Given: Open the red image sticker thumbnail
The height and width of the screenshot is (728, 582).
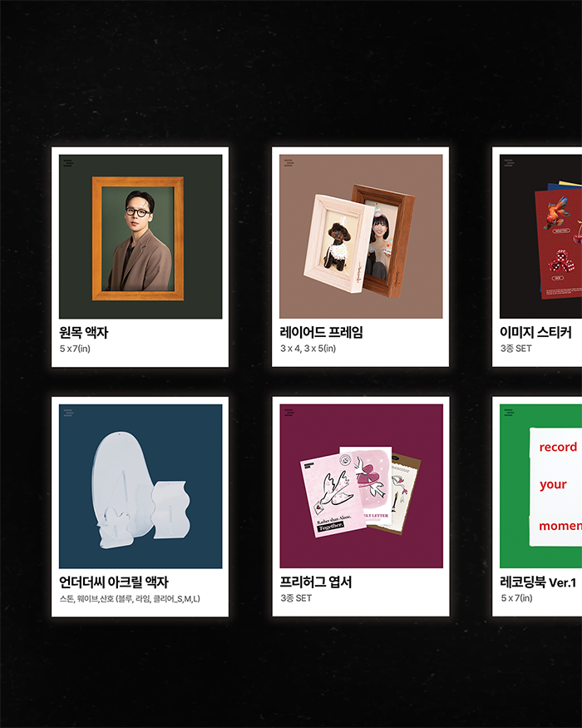Looking at the screenshot, I should (540, 236).
